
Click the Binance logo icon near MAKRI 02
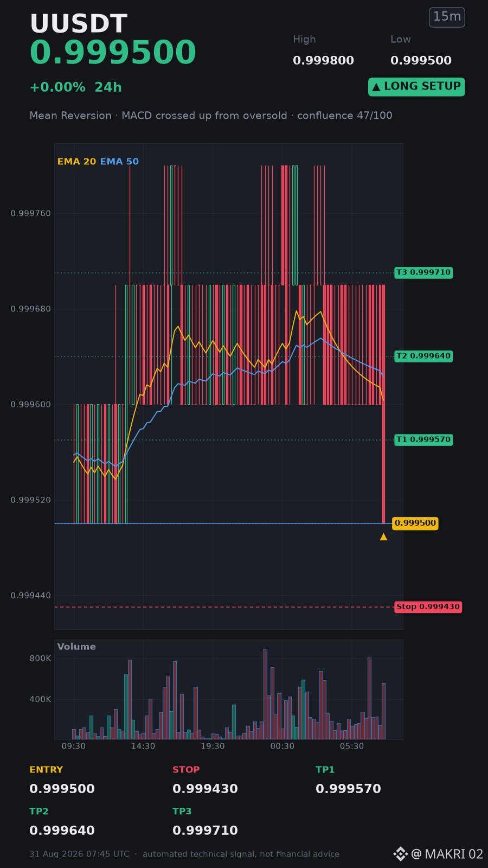coord(400,854)
